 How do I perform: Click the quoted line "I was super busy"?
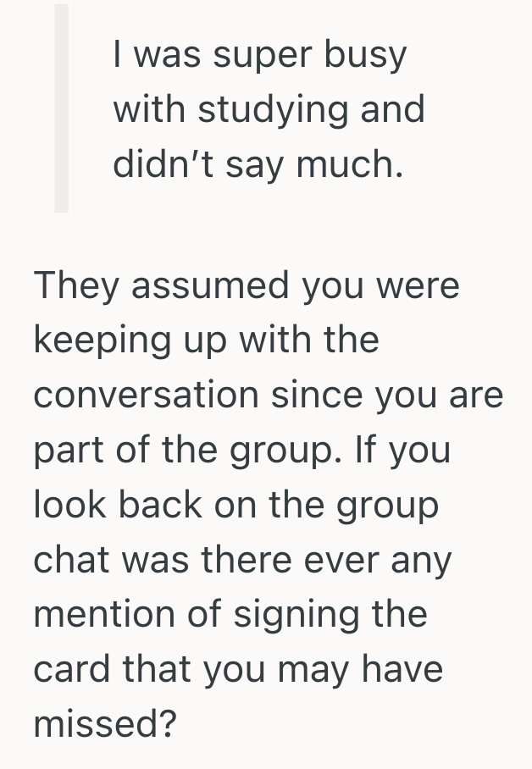(x=259, y=55)
